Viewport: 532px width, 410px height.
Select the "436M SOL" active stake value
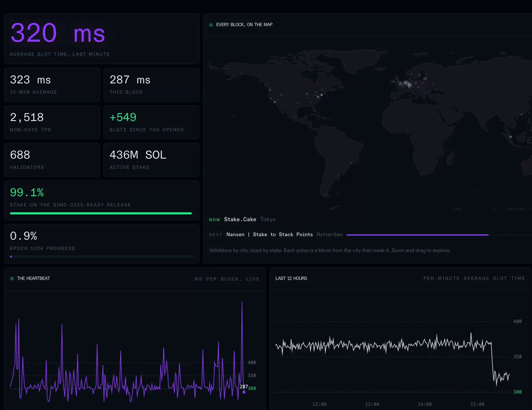click(x=138, y=155)
